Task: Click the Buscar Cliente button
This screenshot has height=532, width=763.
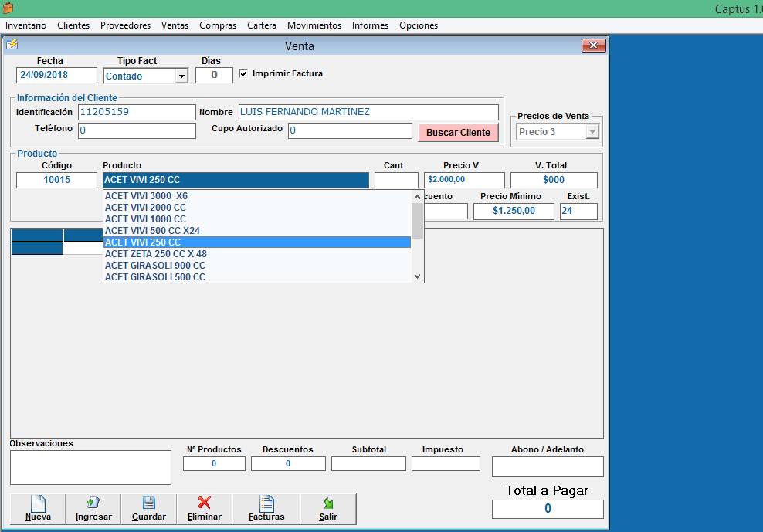Action: [x=458, y=133]
